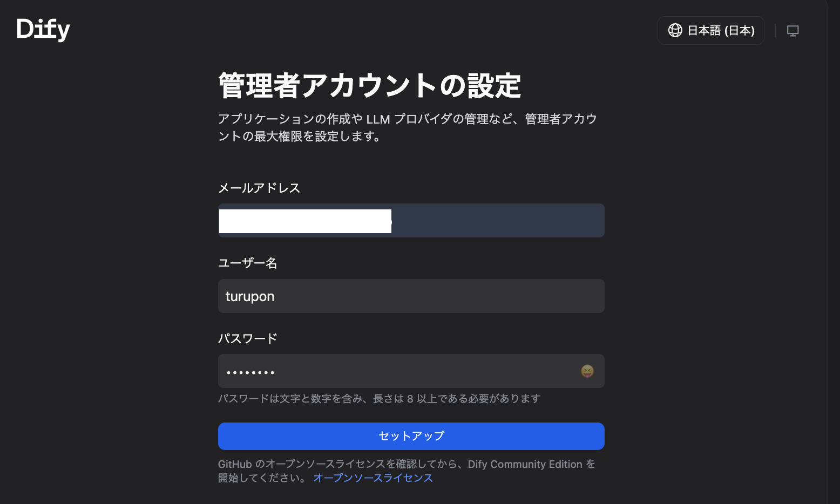This screenshot has width=840, height=504.
Task: Focus the ユーザー名 field containing turupon
Action: [x=411, y=296]
